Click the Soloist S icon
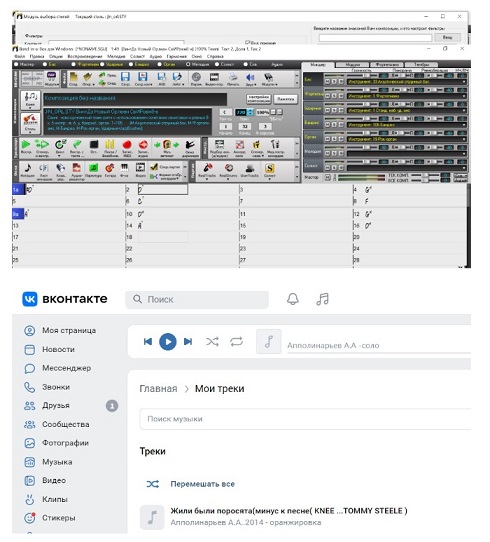490x542 pixels. pyautogui.click(x=270, y=168)
